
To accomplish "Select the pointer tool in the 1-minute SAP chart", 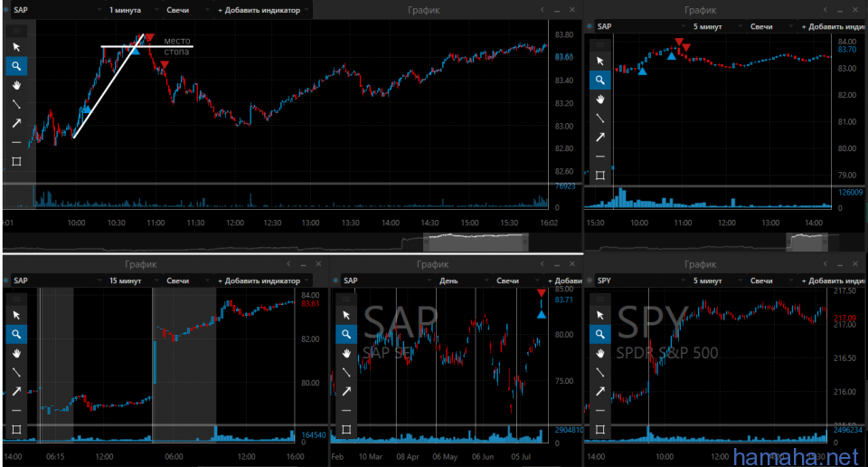I will click(x=16, y=47).
